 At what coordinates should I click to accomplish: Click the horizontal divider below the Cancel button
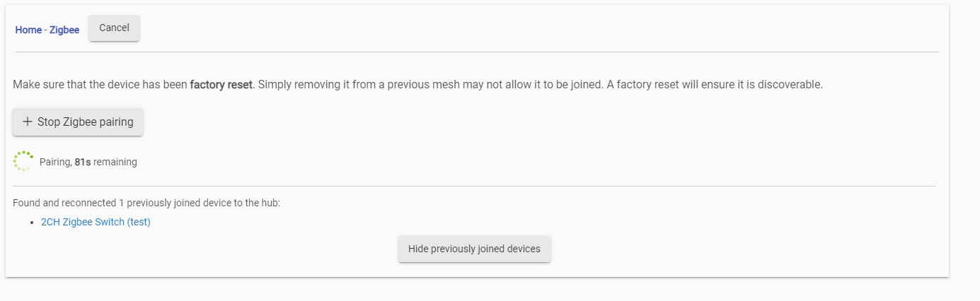[477, 52]
